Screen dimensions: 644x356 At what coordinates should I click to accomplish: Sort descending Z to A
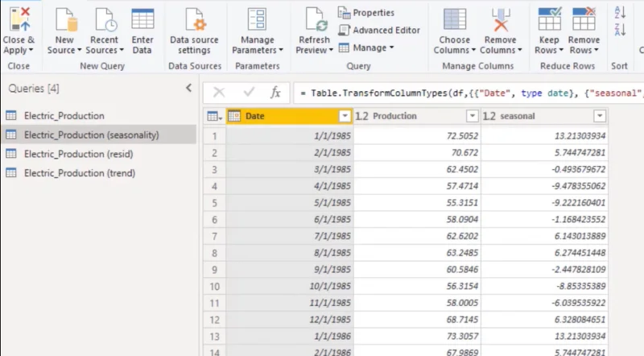click(620, 30)
